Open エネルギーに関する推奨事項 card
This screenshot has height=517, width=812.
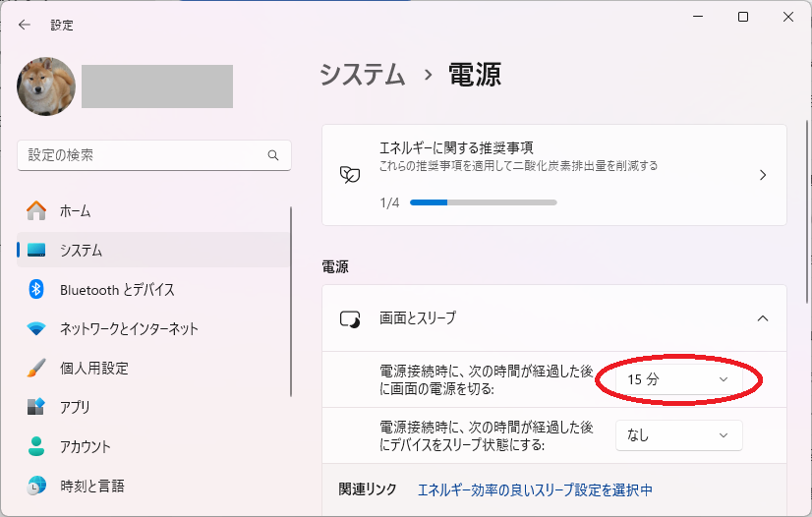tap(554, 175)
